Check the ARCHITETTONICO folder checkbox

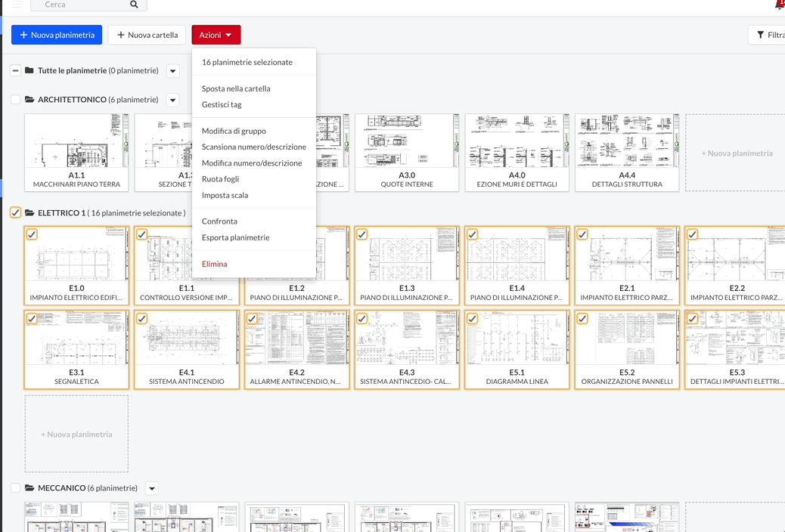(x=16, y=100)
